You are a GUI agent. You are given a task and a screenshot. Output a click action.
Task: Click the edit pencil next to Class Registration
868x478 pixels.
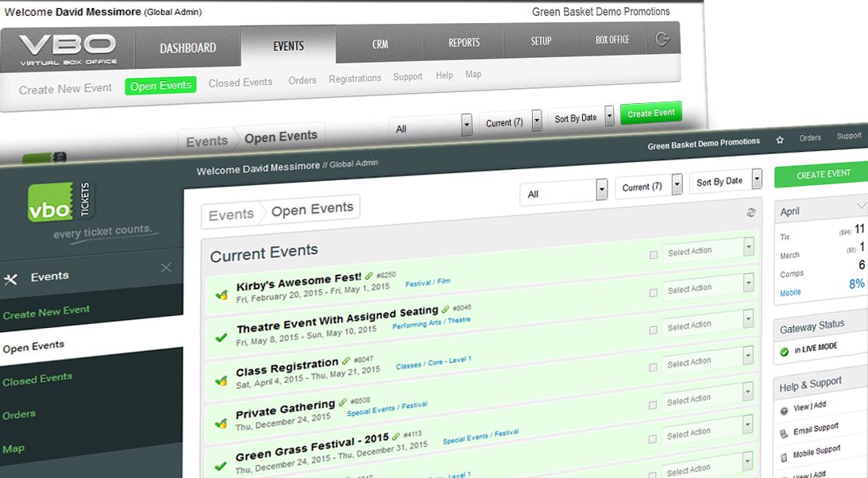tap(346, 360)
